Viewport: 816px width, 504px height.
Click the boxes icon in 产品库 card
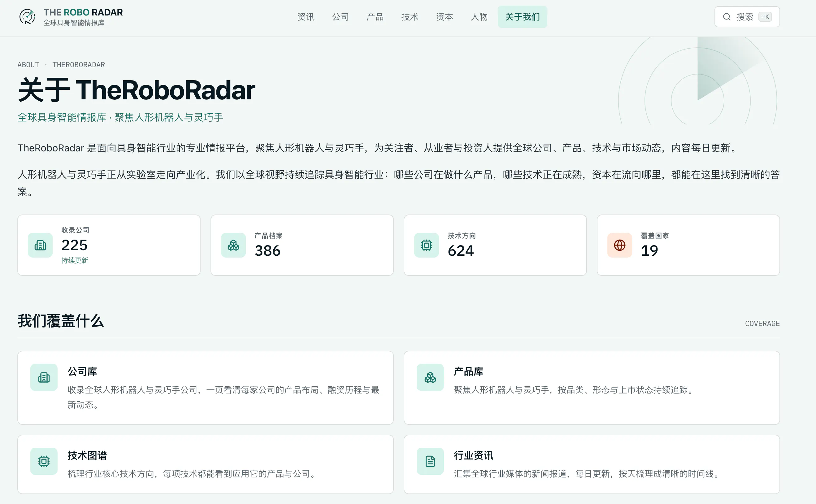[x=430, y=377]
